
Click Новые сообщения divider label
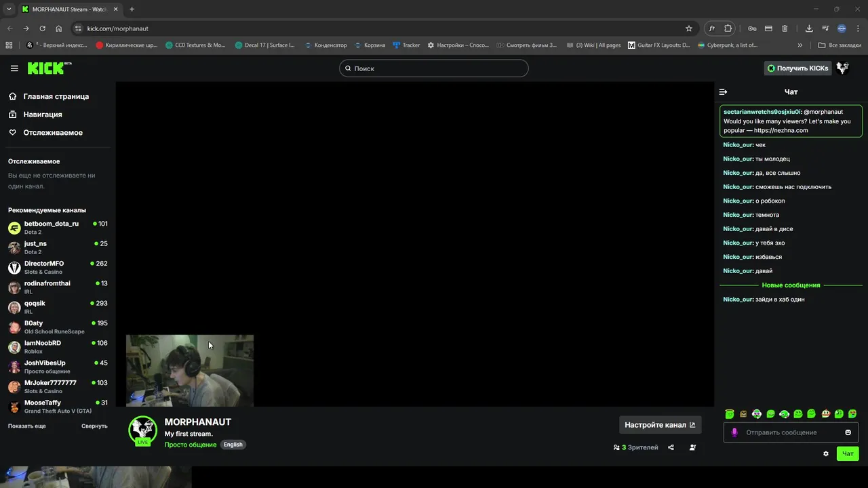click(791, 285)
